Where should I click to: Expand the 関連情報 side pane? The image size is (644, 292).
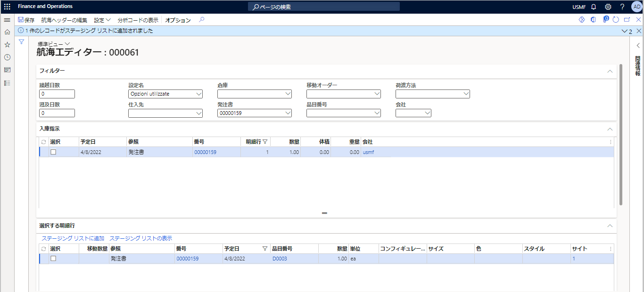638,46
